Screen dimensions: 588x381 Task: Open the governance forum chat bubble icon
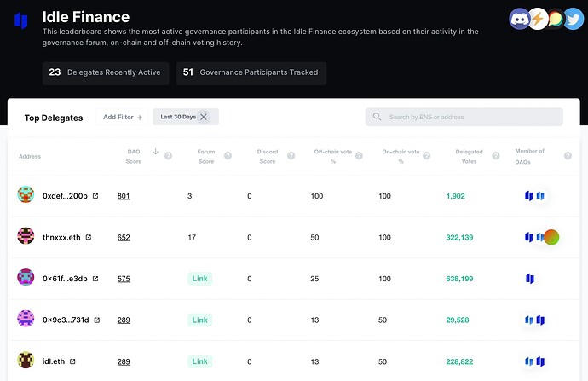click(x=556, y=19)
